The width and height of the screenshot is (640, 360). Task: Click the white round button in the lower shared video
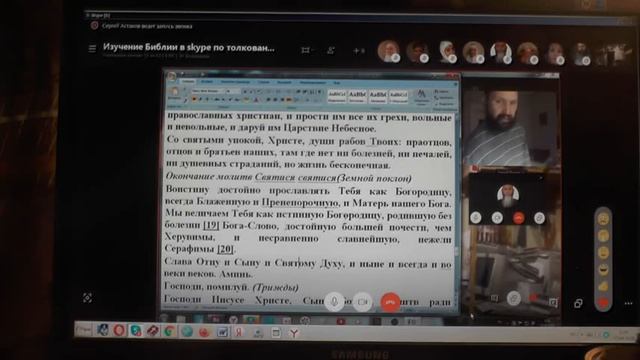(513, 298)
